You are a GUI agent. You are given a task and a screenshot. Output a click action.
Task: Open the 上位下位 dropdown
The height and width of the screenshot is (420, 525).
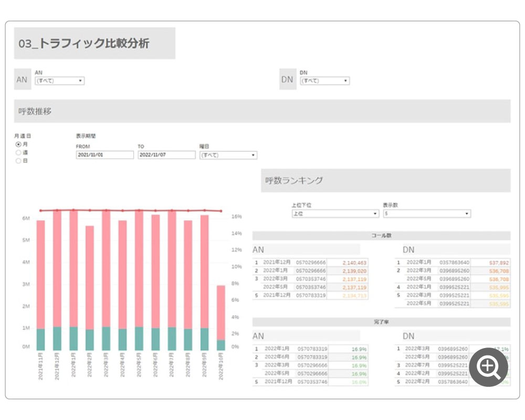click(335, 214)
